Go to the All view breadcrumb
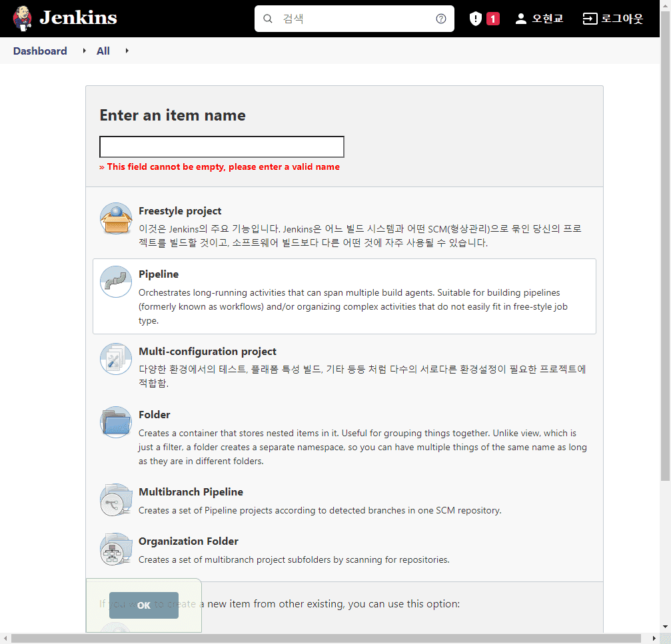 coord(103,51)
